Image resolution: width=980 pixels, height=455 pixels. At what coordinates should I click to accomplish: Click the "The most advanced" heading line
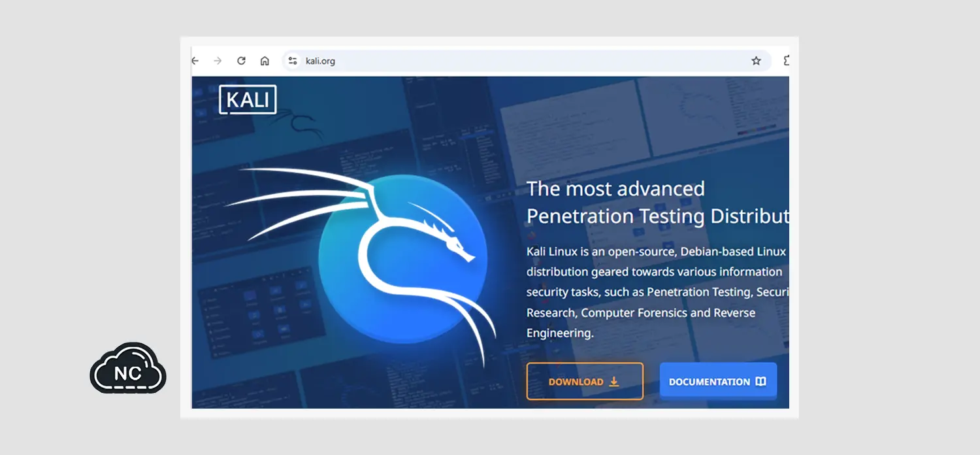click(x=615, y=189)
